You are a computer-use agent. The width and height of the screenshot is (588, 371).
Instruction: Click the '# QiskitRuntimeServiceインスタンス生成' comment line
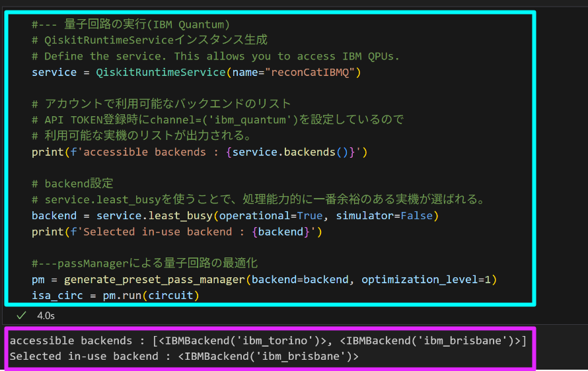(149, 40)
